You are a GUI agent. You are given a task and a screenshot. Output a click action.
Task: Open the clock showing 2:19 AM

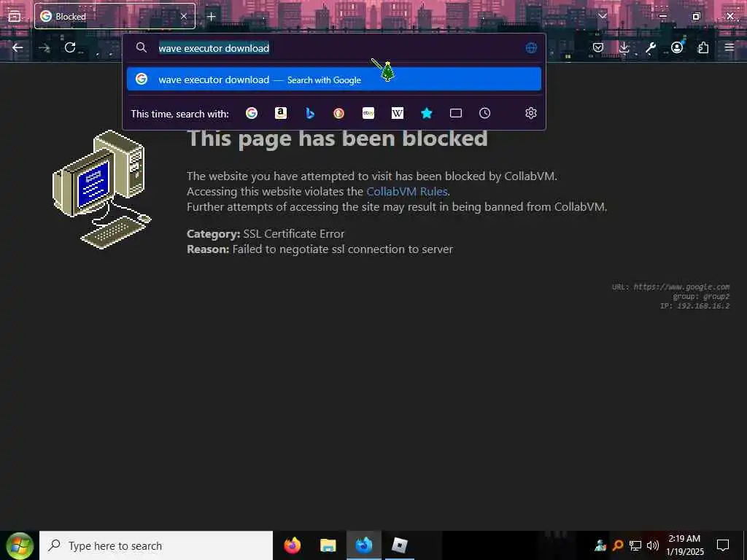tap(684, 545)
